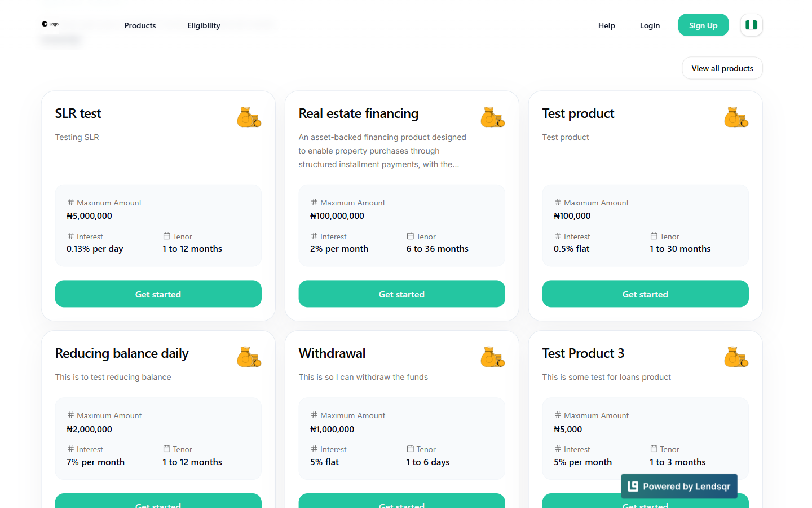The image size is (812, 508).
Task: Click the money bag icon on SLR test
Action: coord(249,117)
